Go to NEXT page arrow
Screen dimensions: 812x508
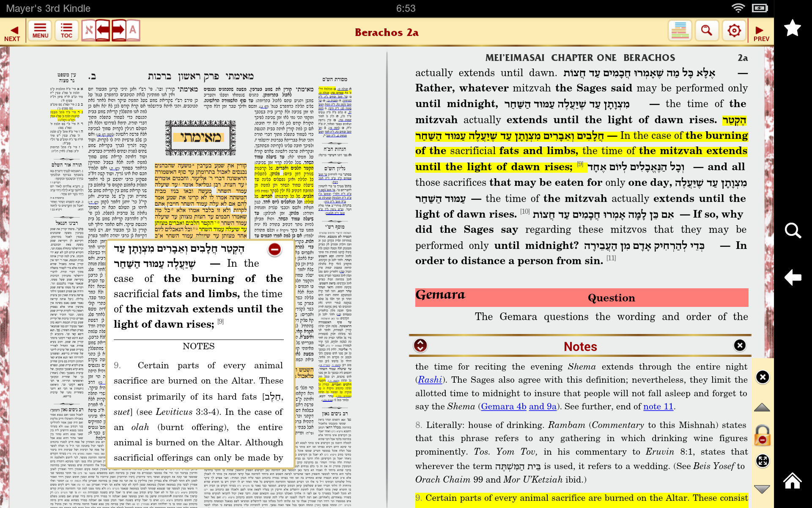click(13, 33)
